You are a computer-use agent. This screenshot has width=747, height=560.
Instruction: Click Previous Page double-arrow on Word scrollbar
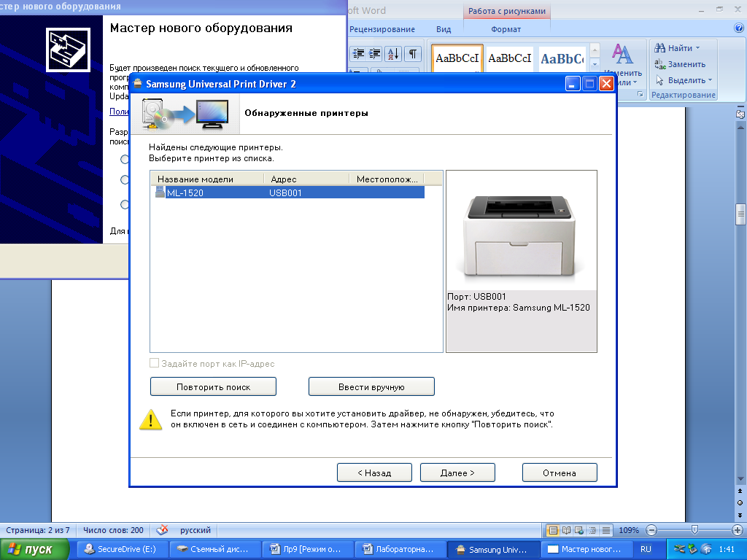pyautogui.click(x=740, y=491)
